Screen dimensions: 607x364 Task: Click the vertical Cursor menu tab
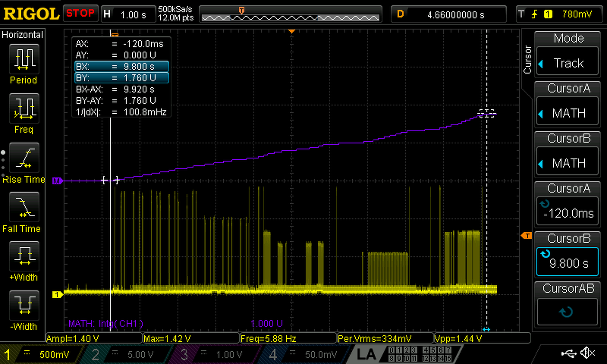coord(527,59)
